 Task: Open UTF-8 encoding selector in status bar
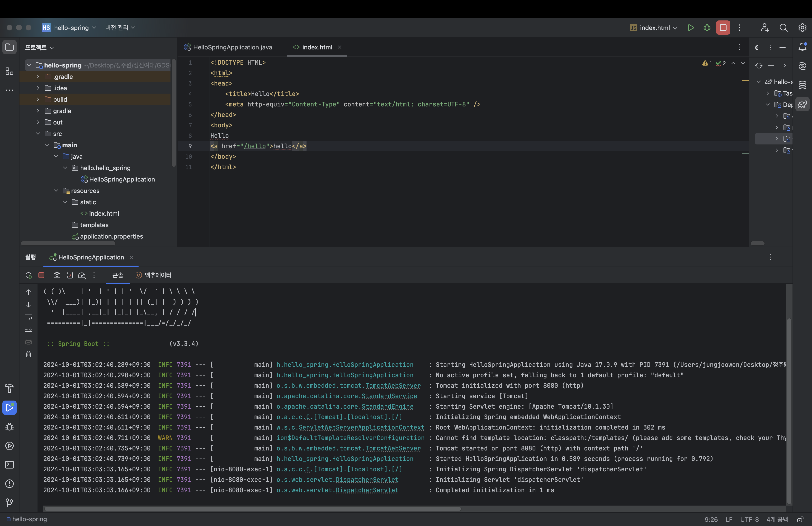749,520
